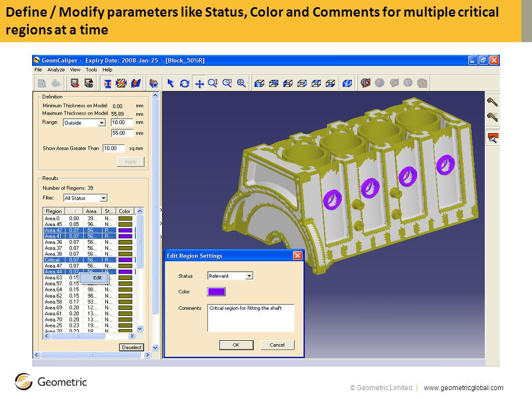Select the Critical region row
The image size is (532, 399).
click(x=89, y=260)
